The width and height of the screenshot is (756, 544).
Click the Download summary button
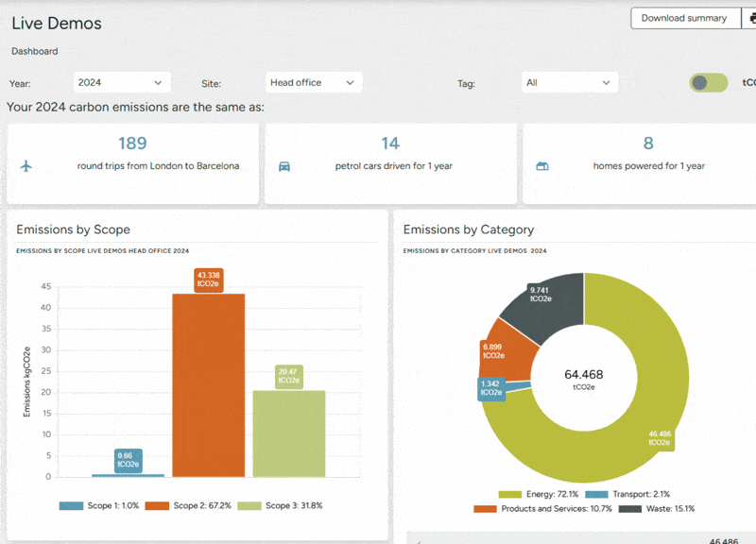tap(686, 18)
